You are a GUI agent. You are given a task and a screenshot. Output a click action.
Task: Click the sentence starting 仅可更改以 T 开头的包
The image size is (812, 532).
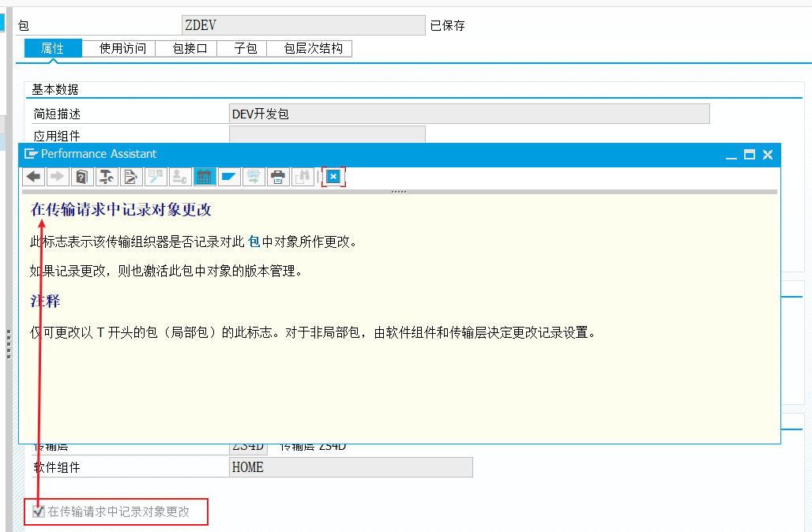click(314, 333)
